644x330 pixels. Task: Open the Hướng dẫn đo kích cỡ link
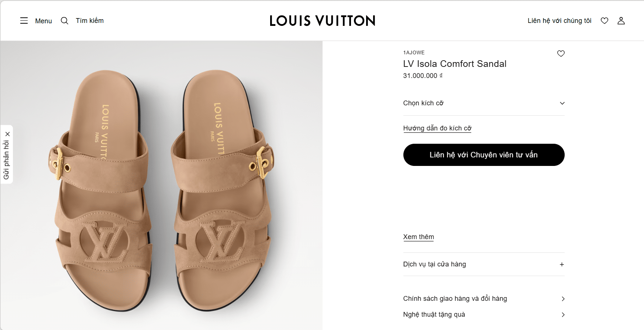tap(437, 128)
